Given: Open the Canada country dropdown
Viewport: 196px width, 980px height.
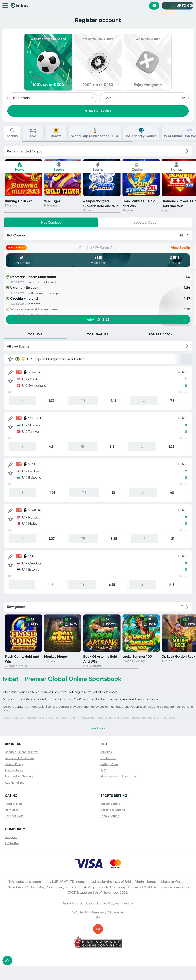Looking at the screenshot, I should click(x=52, y=98).
